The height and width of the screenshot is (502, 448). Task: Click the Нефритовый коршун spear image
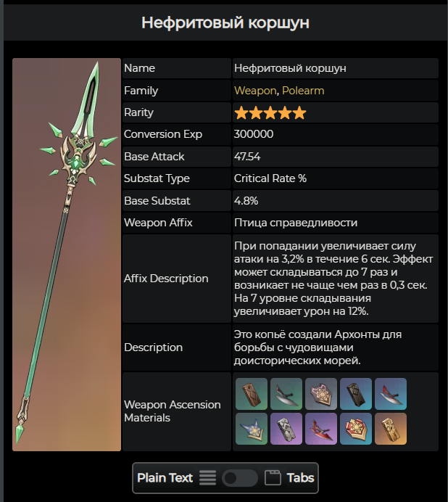click(67, 255)
